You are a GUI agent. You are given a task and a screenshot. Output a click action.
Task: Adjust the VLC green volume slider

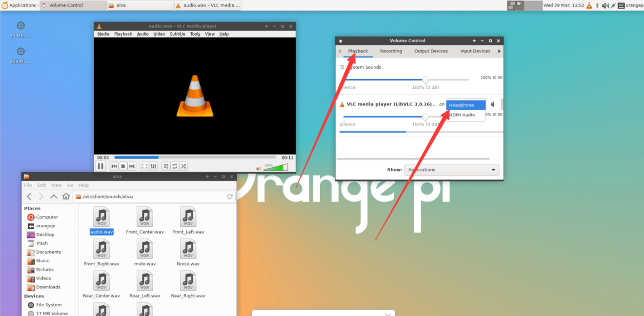pos(275,168)
